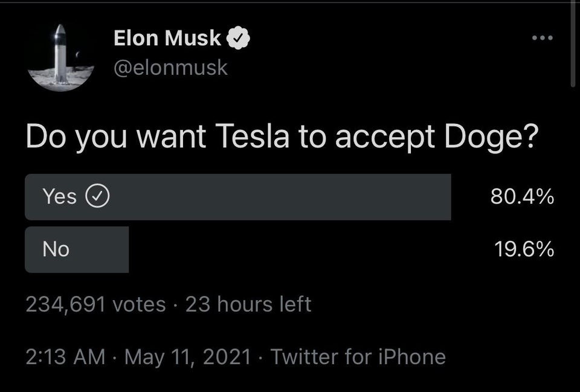The image size is (580, 392).
Task: Open the Starship rocket profile picture
Action: [x=60, y=58]
